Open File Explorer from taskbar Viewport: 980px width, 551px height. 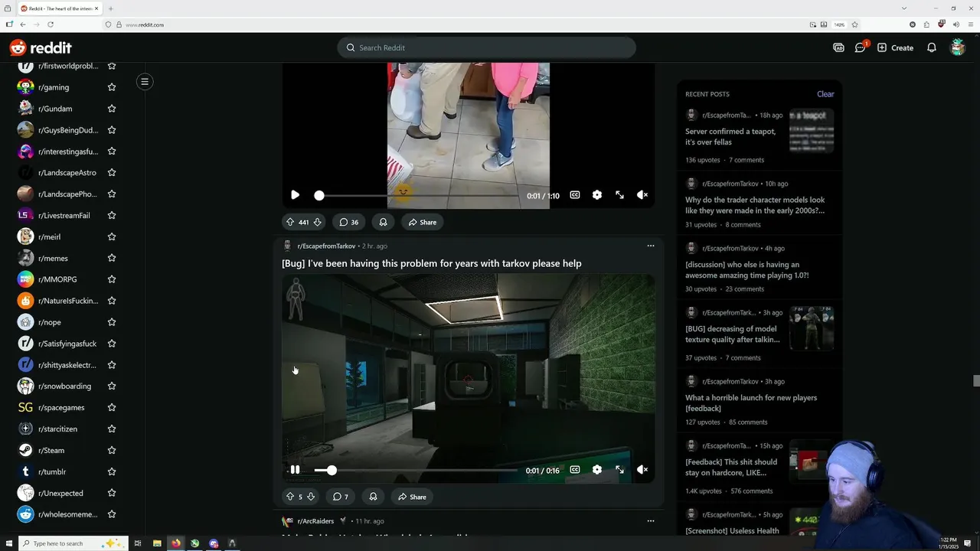(x=157, y=543)
